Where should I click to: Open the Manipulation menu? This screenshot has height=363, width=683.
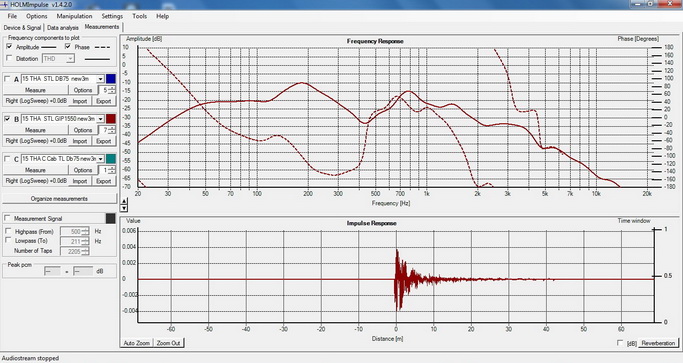tap(74, 16)
